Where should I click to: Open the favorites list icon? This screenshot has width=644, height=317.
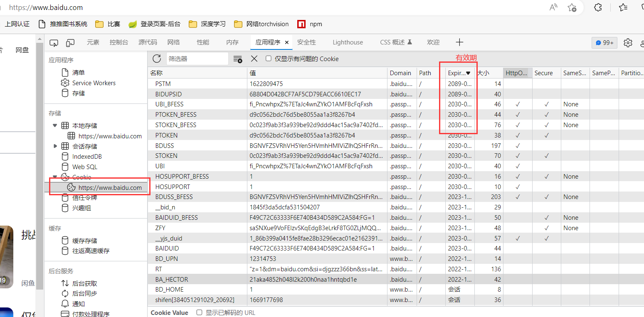(x=623, y=7)
